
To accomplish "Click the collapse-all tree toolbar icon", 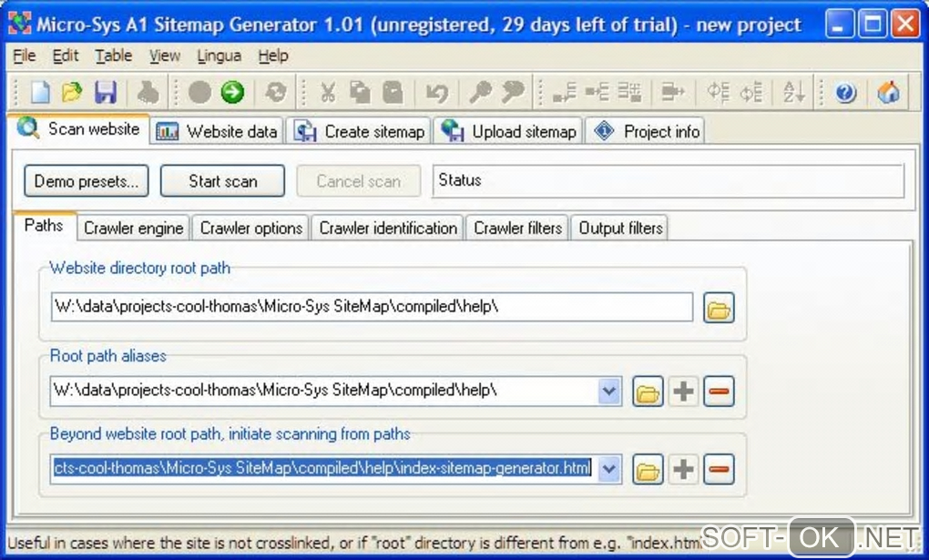I will (751, 93).
